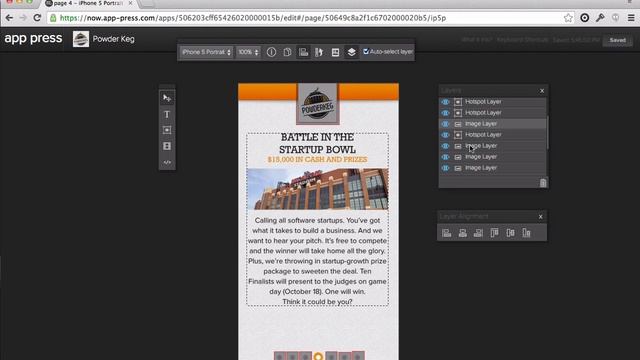The width and height of the screenshot is (640, 360).
Task: Select the film/video layer tool
Action: [x=167, y=146]
